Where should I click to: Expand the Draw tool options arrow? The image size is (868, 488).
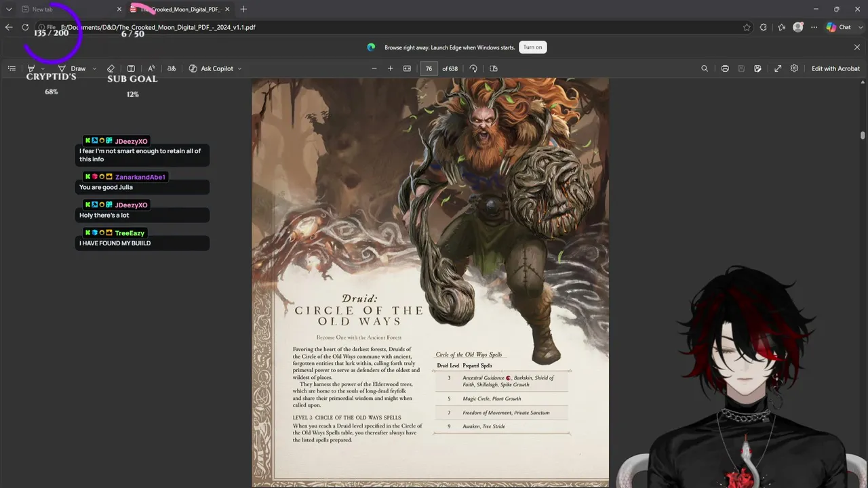tap(94, 68)
